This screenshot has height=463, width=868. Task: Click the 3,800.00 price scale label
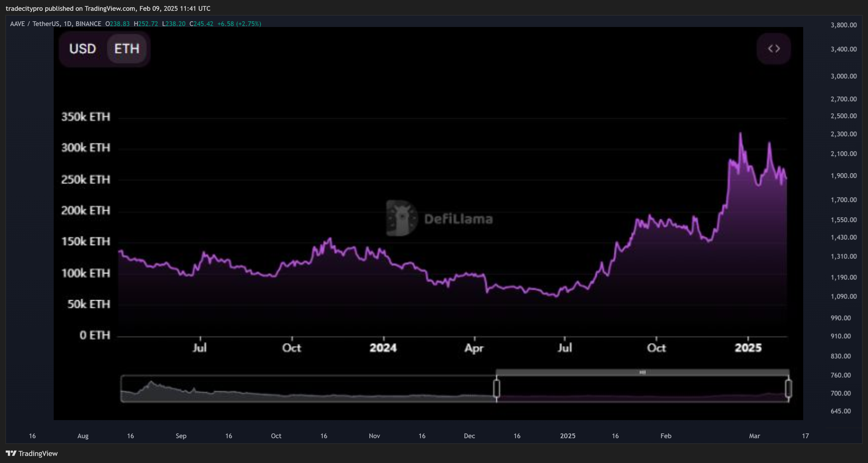(844, 25)
